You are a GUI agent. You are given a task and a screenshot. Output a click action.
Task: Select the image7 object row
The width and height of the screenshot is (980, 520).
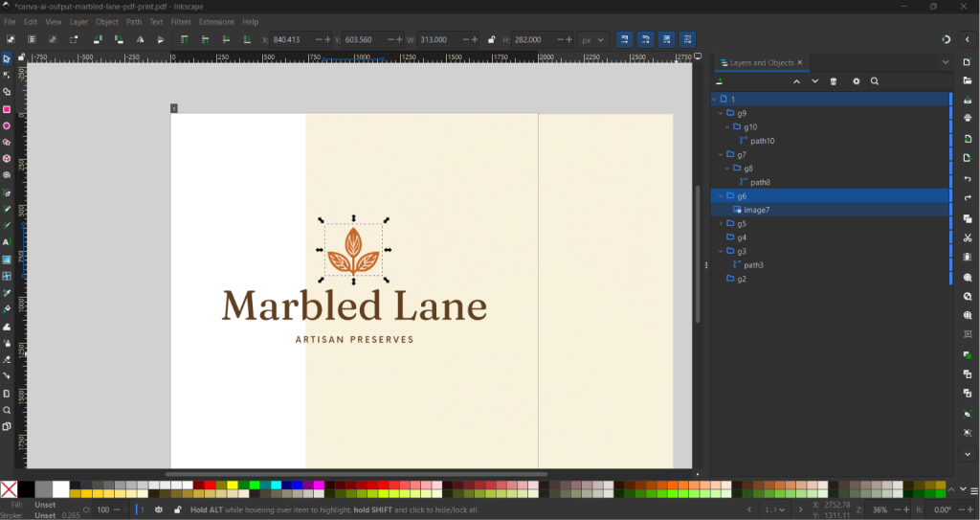pos(832,210)
